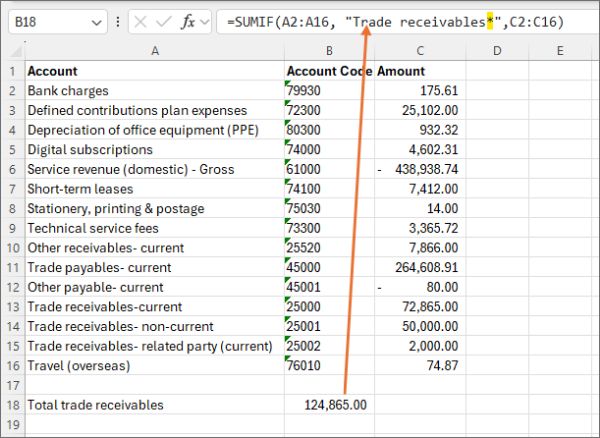Expand the Name Box dropdown arrow

96,21
